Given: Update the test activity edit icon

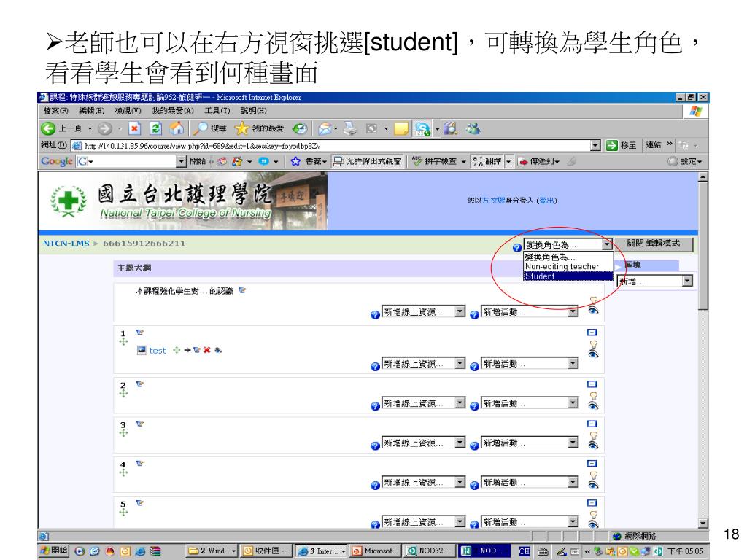Looking at the screenshot, I should pyautogui.click(x=197, y=350).
